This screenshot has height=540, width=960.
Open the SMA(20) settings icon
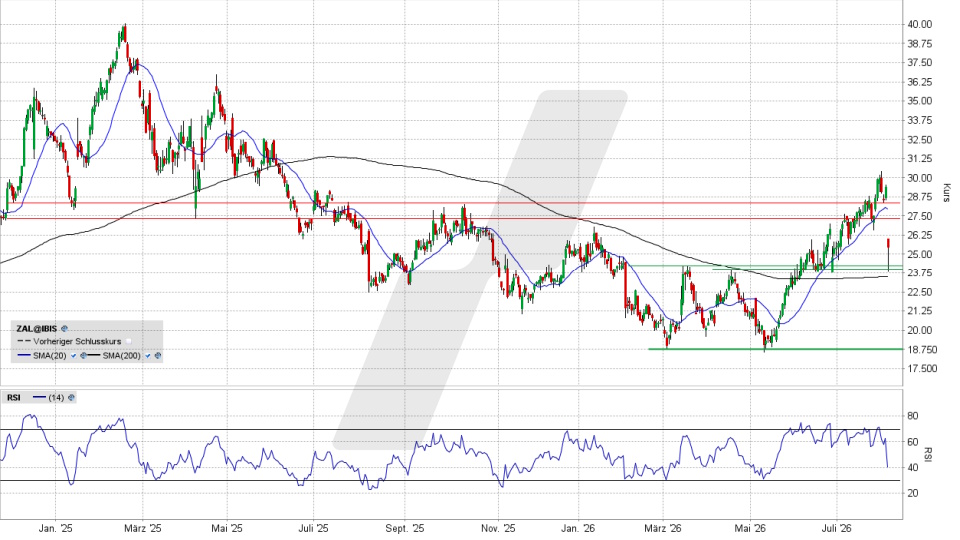pyautogui.click(x=83, y=356)
